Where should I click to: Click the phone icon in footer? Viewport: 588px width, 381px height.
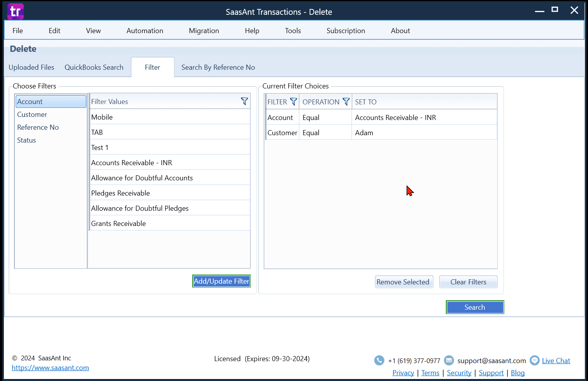(x=379, y=360)
